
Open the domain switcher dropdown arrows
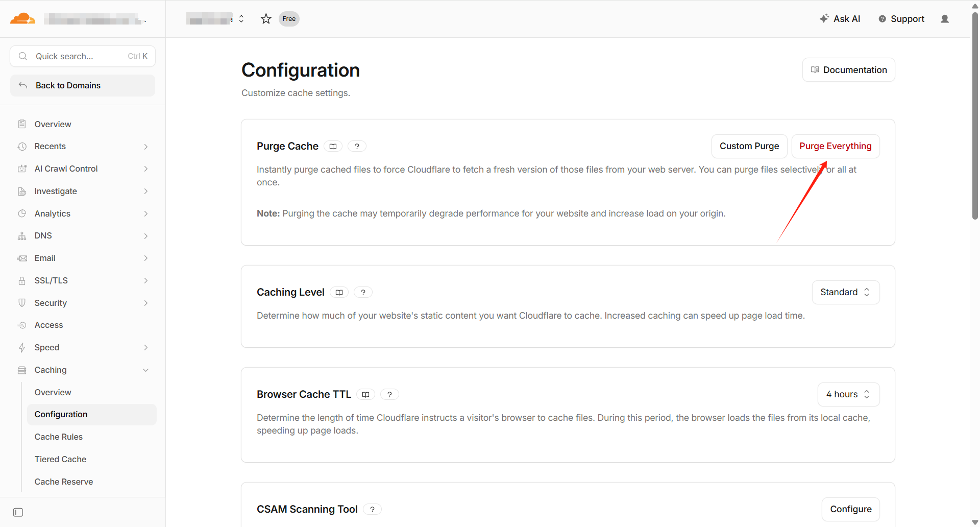click(x=241, y=19)
